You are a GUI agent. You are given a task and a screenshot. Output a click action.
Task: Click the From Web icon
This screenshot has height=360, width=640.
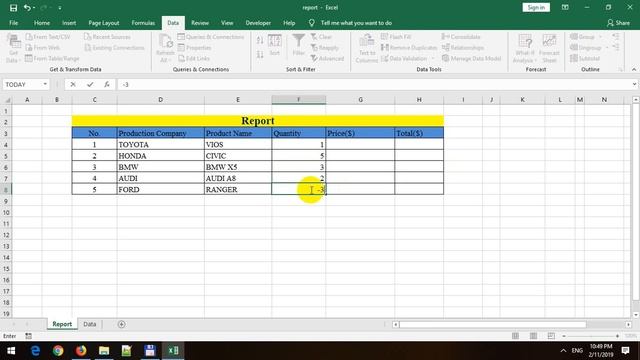pos(29,48)
